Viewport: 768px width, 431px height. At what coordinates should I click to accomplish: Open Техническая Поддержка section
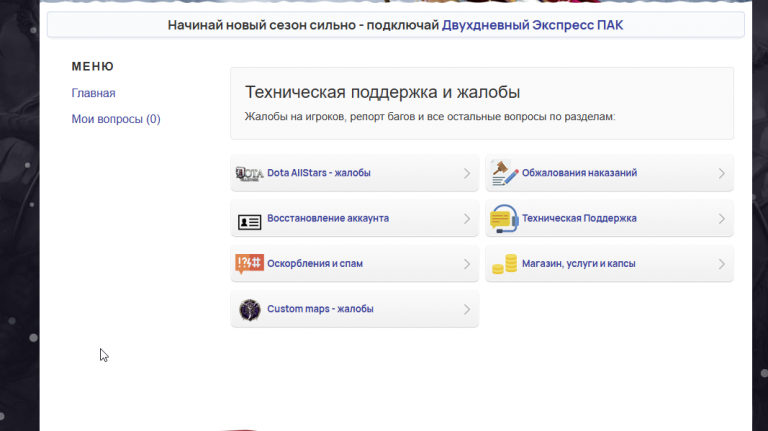pos(609,218)
